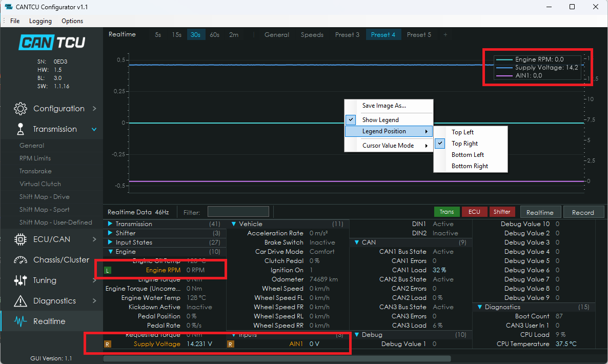Click the CAN TCU logo
Viewport: 608px width, 364px height.
[x=52, y=42]
